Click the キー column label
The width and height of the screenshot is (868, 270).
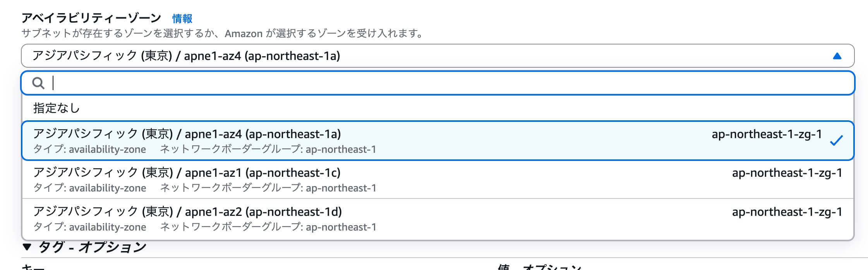pyautogui.click(x=30, y=267)
